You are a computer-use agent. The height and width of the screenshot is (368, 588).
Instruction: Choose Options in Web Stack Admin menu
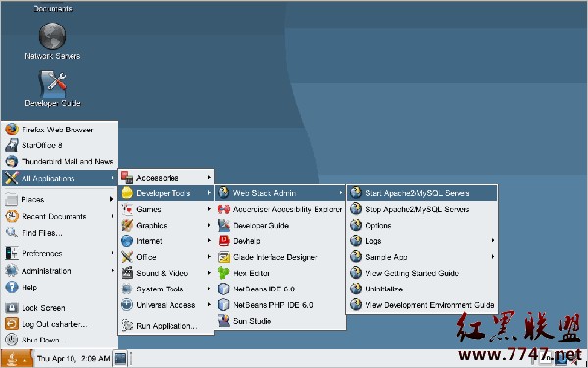(421, 226)
